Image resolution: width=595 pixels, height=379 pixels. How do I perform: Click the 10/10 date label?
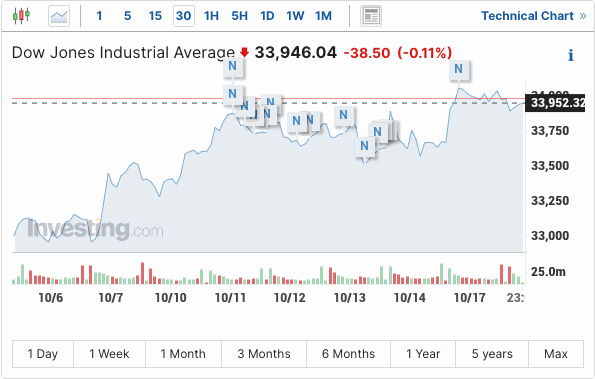171,298
